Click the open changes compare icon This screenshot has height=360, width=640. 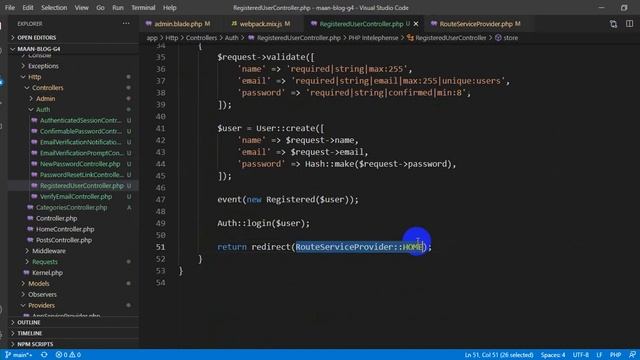613,24
